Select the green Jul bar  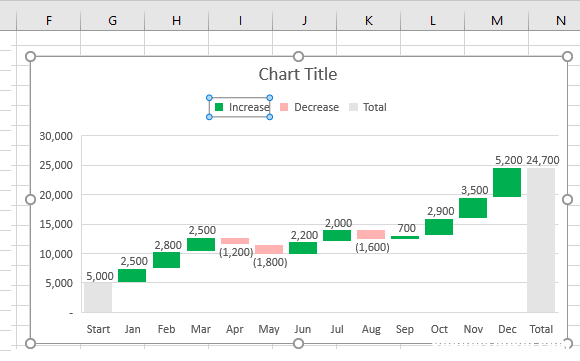click(337, 236)
